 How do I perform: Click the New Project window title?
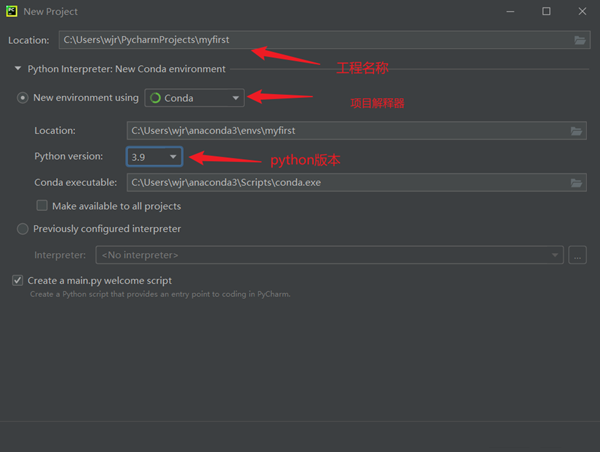[x=51, y=12]
